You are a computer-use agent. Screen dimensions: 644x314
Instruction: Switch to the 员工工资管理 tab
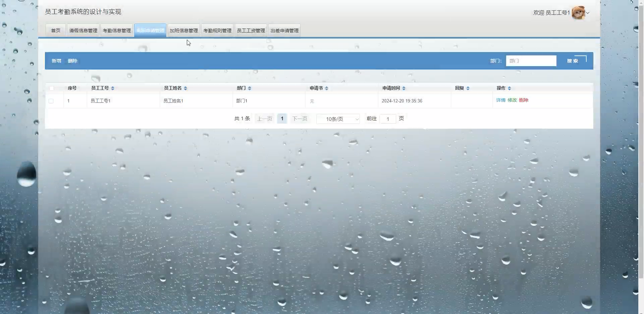pos(251,30)
